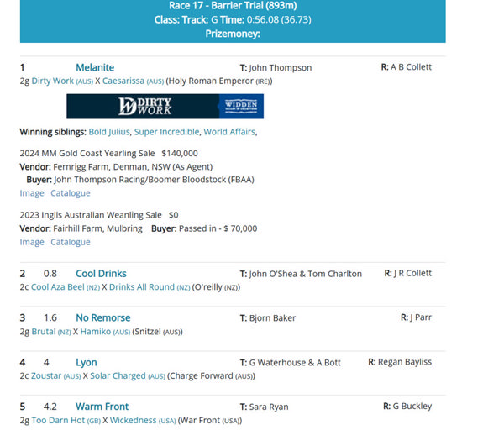
Task: Select Passed in - $ 70,000 text
Action: point(218,228)
